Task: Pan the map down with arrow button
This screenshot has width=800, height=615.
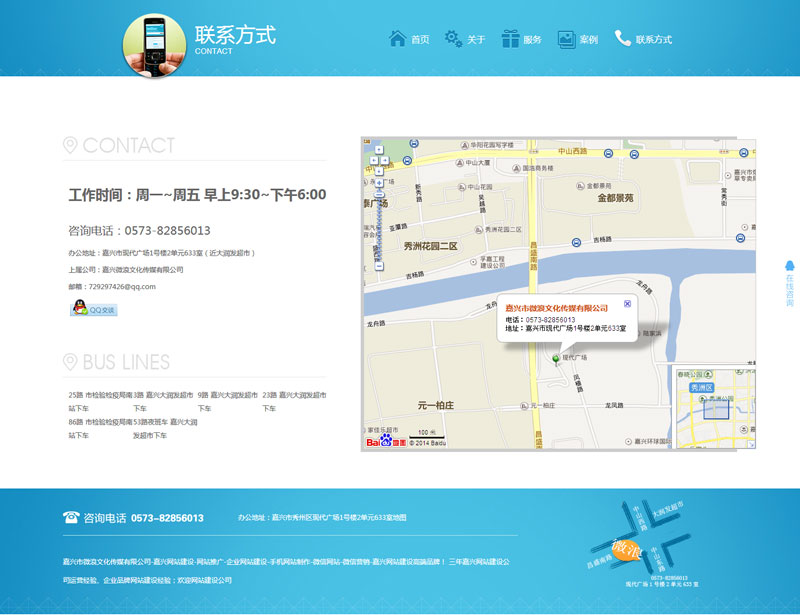Action: [379, 171]
